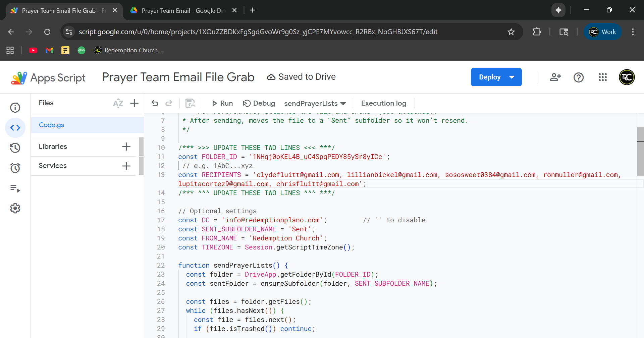The height and width of the screenshot is (338, 644).
Task: Open the sendPrayerLists function dropdown
Action: 315,104
